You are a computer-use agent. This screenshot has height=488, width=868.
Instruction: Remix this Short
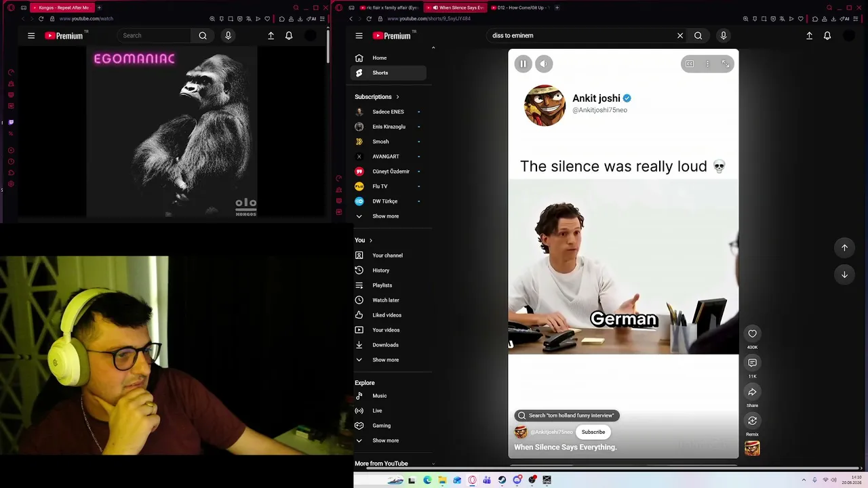[x=752, y=421]
